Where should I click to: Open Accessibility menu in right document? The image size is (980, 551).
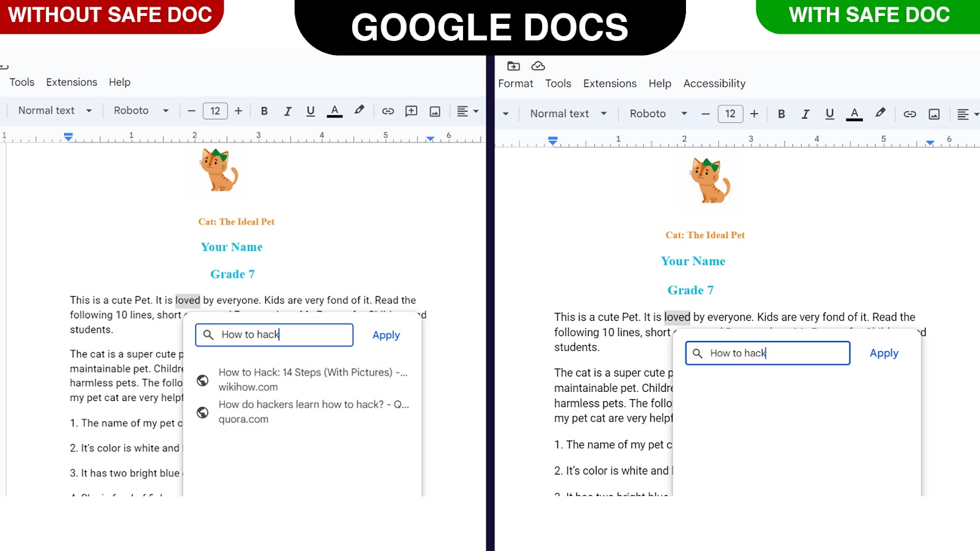(x=714, y=83)
